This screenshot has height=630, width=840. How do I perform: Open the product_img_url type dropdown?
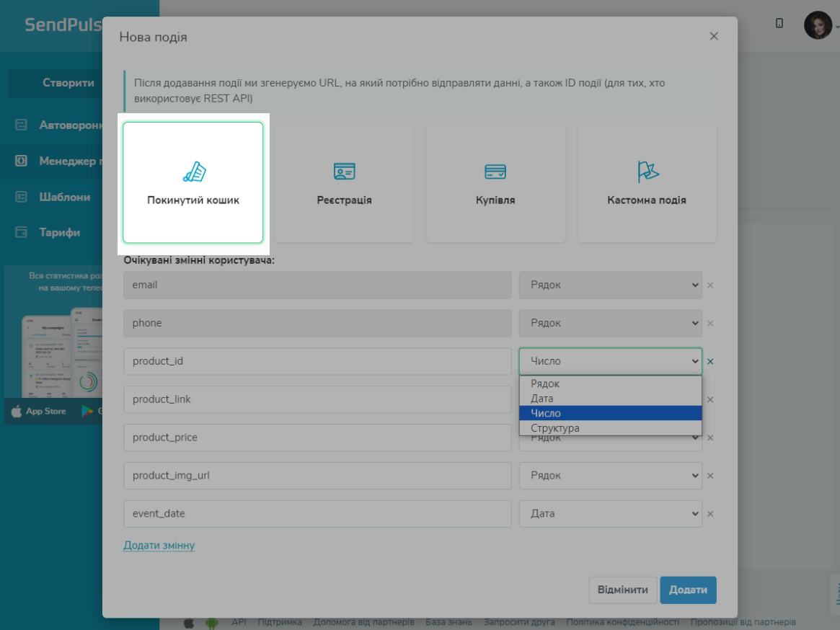pos(610,475)
